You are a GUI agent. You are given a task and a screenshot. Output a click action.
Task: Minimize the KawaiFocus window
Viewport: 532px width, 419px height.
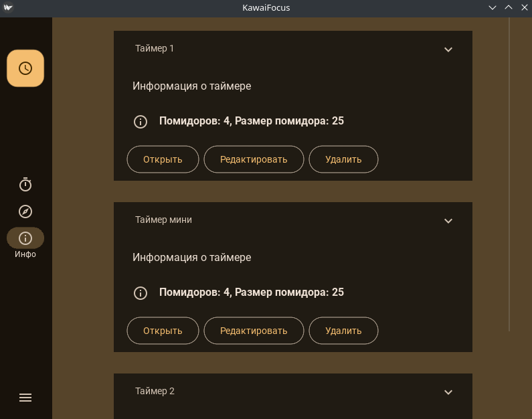point(493,7)
